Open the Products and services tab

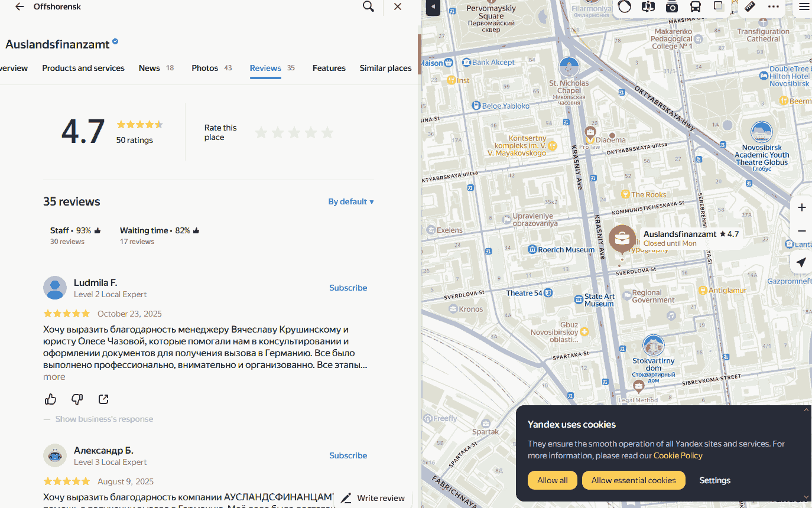[83, 68]
